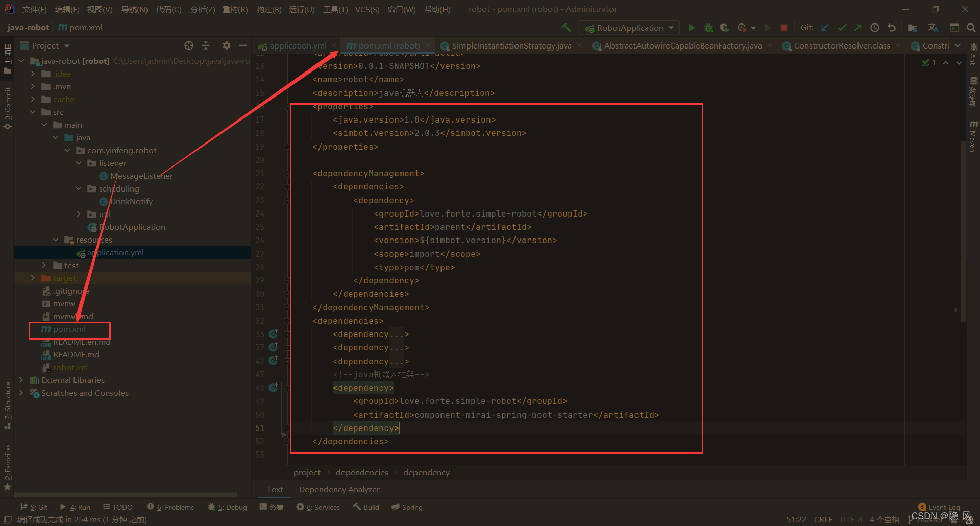The height and width of the screenshot is (526, 980).
Task: Unfold the collapsed dependency on line 37
Action: pos(287,347)
